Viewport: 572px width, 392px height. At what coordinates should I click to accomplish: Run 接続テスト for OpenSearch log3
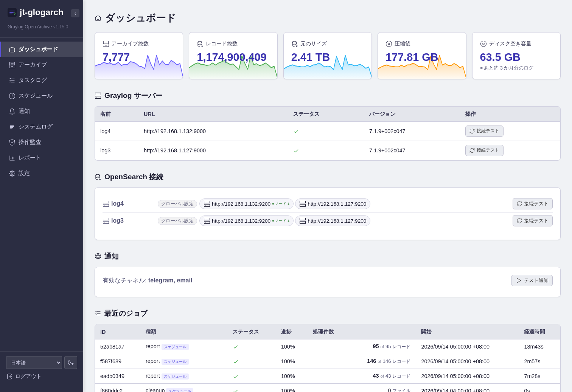tap(533, 221)
